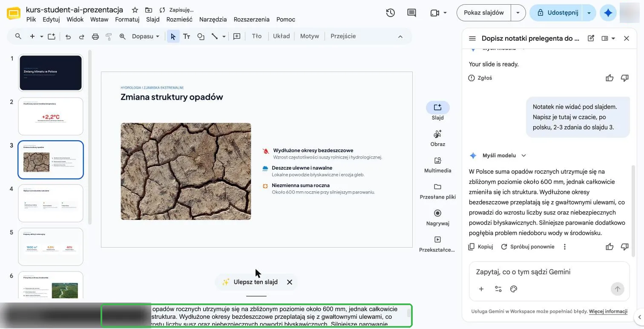Click Spróbuj ponownie to regenerate

pos(528,247)
